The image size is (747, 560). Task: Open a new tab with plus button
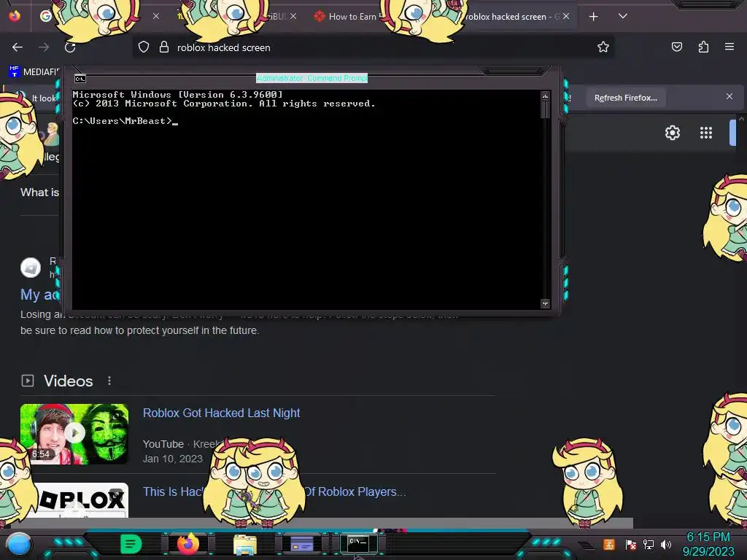[x=593, y=17]
